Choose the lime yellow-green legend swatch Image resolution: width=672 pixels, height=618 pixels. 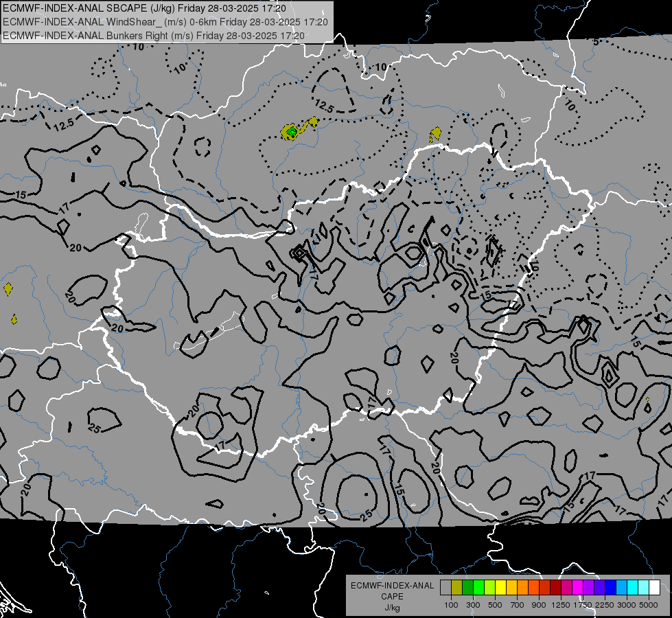tap(489, 588)
